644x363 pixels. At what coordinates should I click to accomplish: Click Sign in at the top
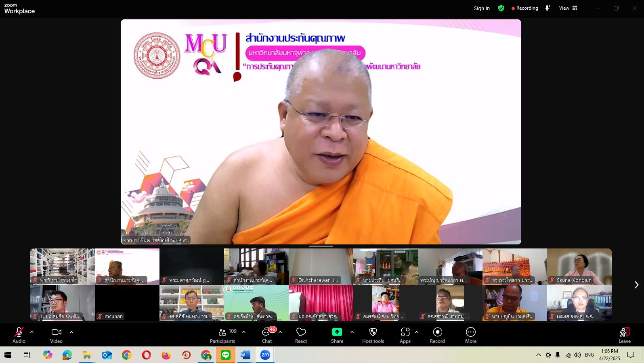[482, 8]
